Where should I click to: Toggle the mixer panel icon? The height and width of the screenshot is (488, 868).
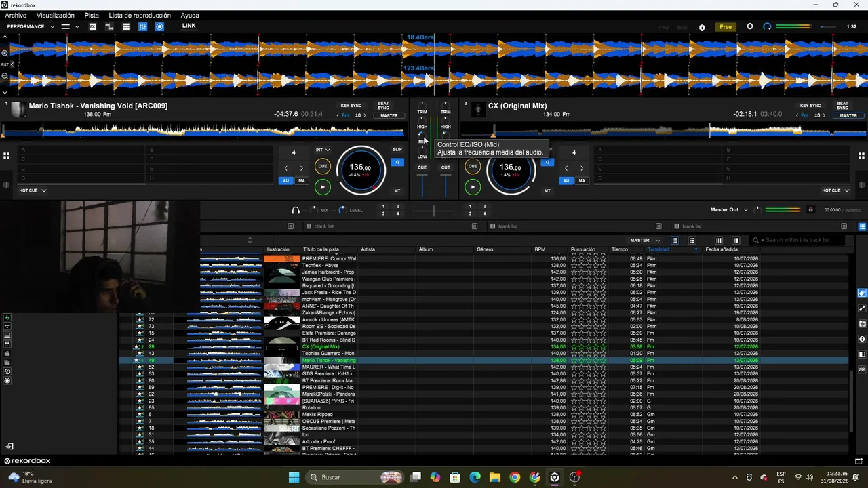point(142,26)
